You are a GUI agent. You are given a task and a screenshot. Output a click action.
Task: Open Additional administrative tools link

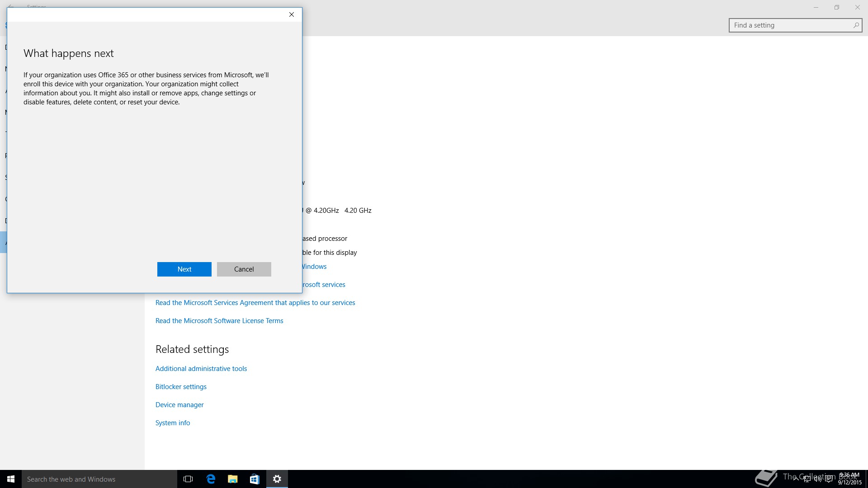201,369
